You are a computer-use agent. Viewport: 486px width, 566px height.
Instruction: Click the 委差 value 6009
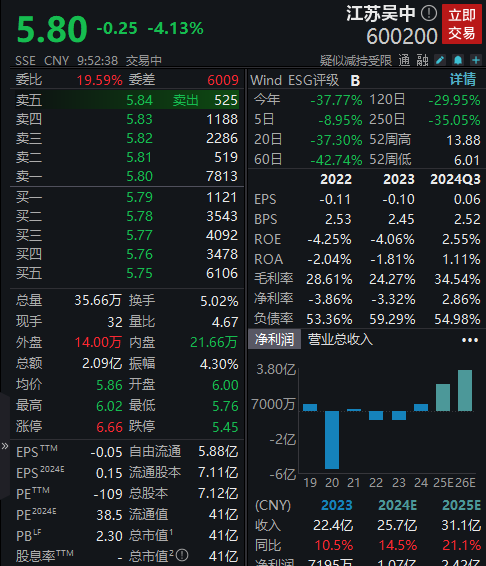pyautogui.click(x=223, y=80)
